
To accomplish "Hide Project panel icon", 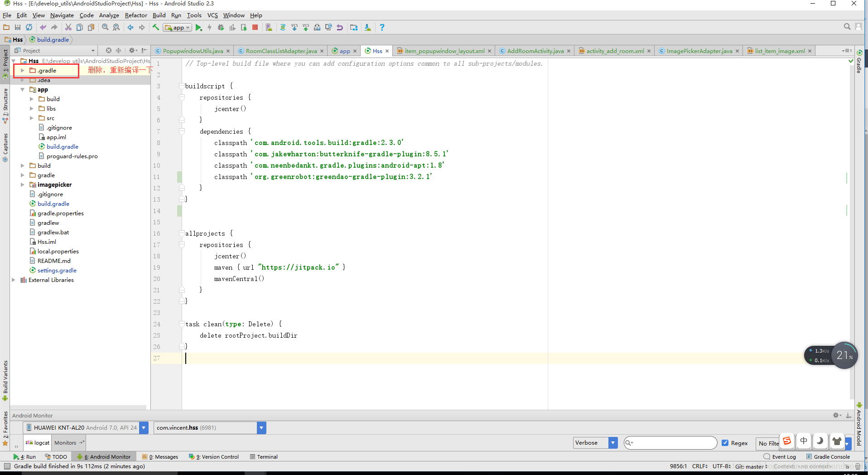I will [x=144, y=50].
